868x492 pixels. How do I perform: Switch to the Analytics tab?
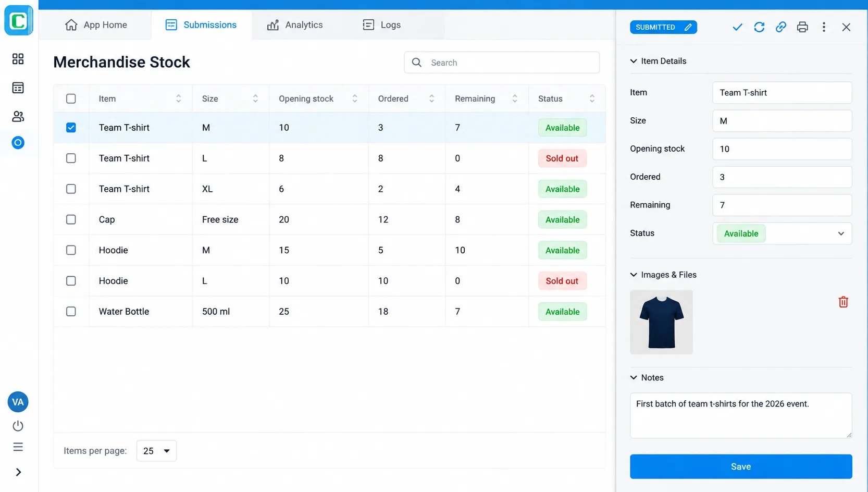(295, 25)
